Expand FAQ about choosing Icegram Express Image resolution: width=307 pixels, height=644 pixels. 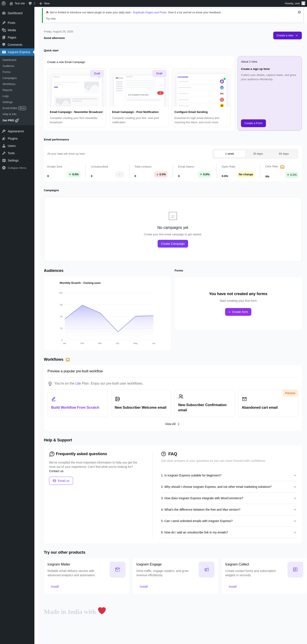229,487
